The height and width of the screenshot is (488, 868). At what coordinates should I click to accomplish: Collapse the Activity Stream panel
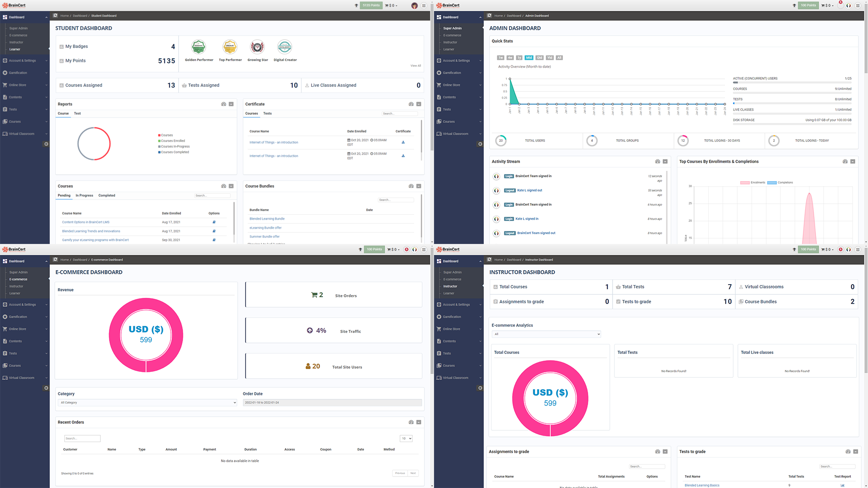(665, 162)
